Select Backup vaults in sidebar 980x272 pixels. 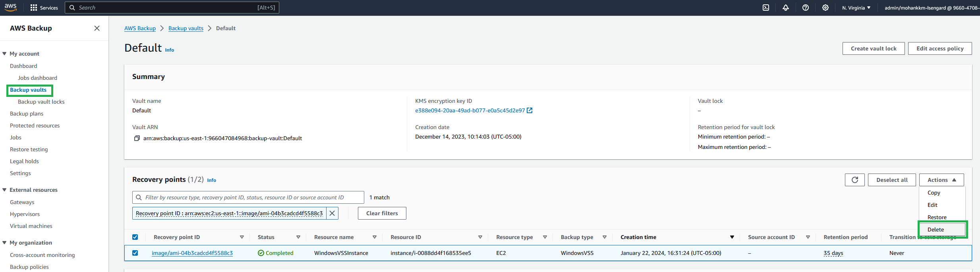[28, 90]
